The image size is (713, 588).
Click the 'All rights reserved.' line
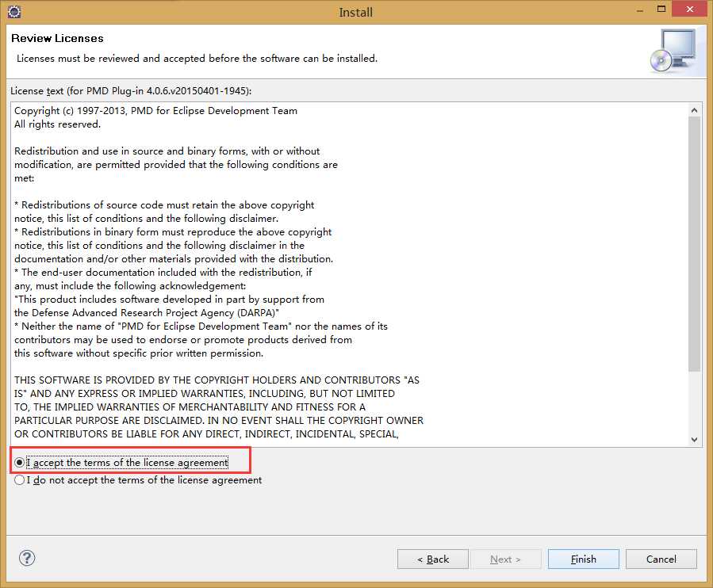click(x=57, y=124)
